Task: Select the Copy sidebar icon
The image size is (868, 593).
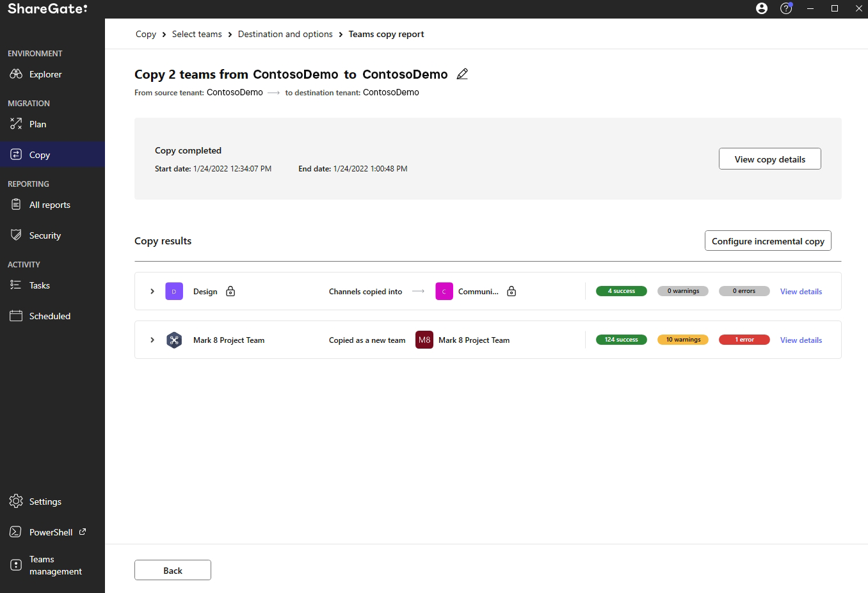Action: click(16, 154)
